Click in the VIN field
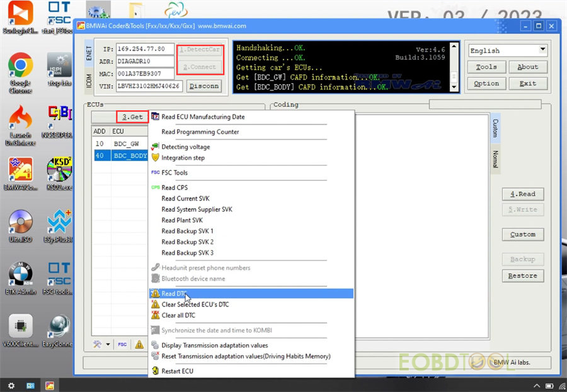Image resolution: width=567 pixels, height=392 pixels. coord(149,86)
